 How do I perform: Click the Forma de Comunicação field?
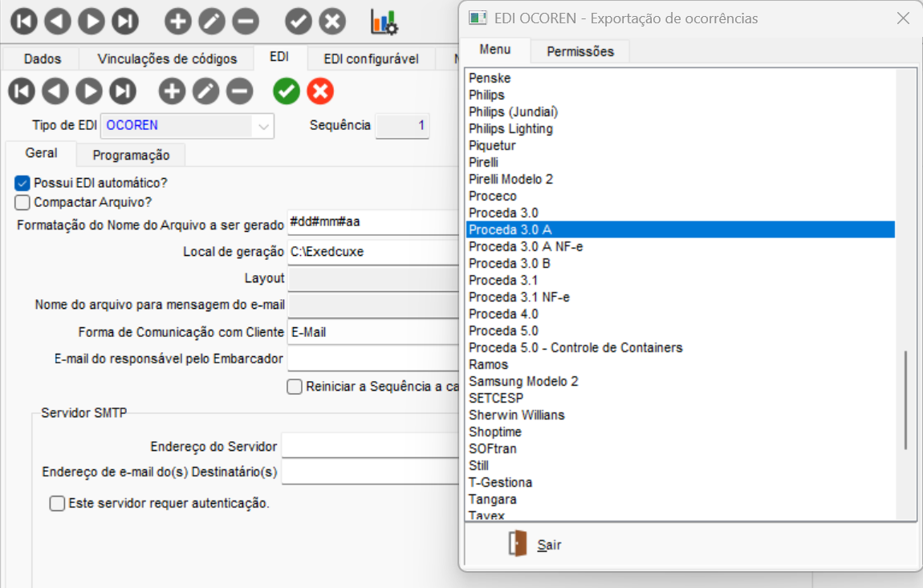tap(373, 332)
